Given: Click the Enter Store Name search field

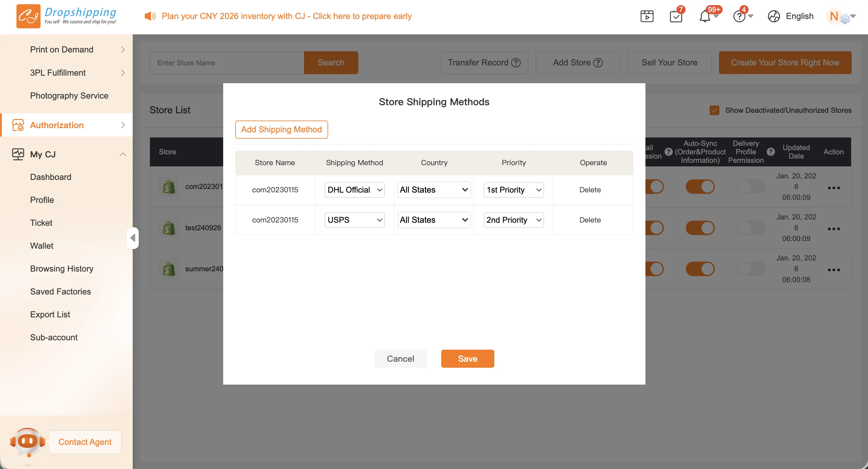Looking at the screenshot, I should pyautogui.click(x=227, y=63).
